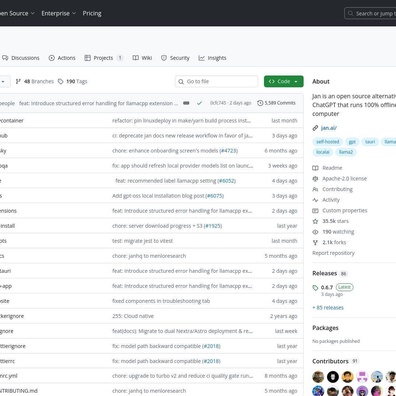This screenshot has height=396, width=396.
Task: Open the Actions tab
Action: click(x=62, y=58)
